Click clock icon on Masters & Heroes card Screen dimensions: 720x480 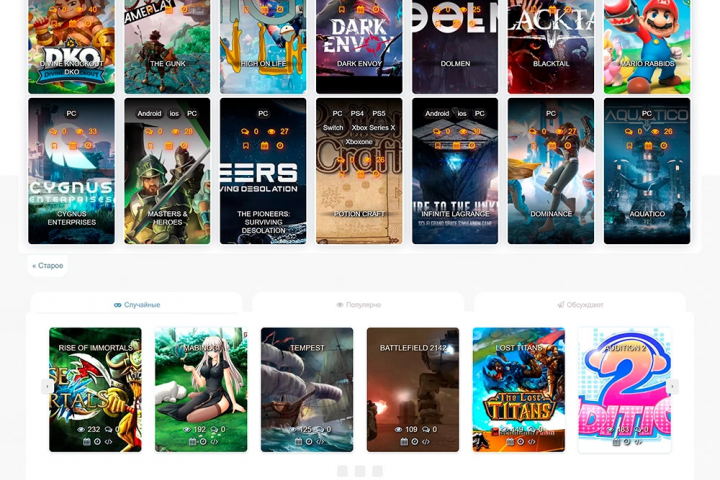click(x=184, y=146)
